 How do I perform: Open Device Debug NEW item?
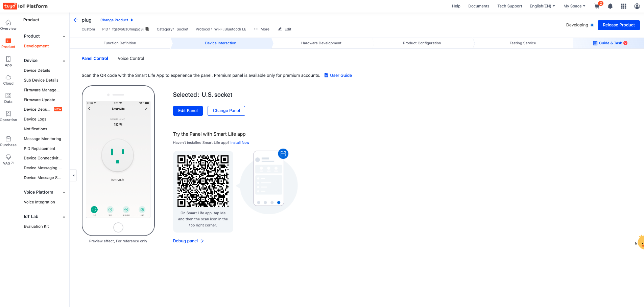(43, 109)
